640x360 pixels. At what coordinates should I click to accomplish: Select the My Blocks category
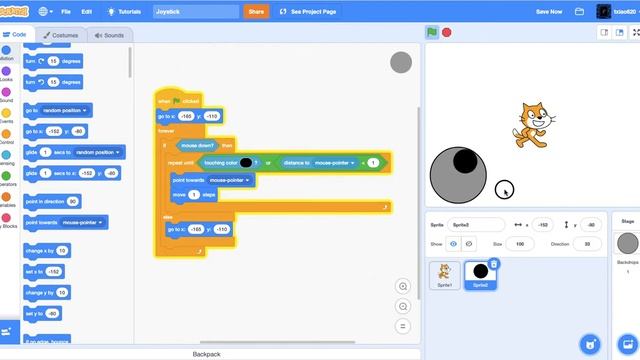coord(6,221)
